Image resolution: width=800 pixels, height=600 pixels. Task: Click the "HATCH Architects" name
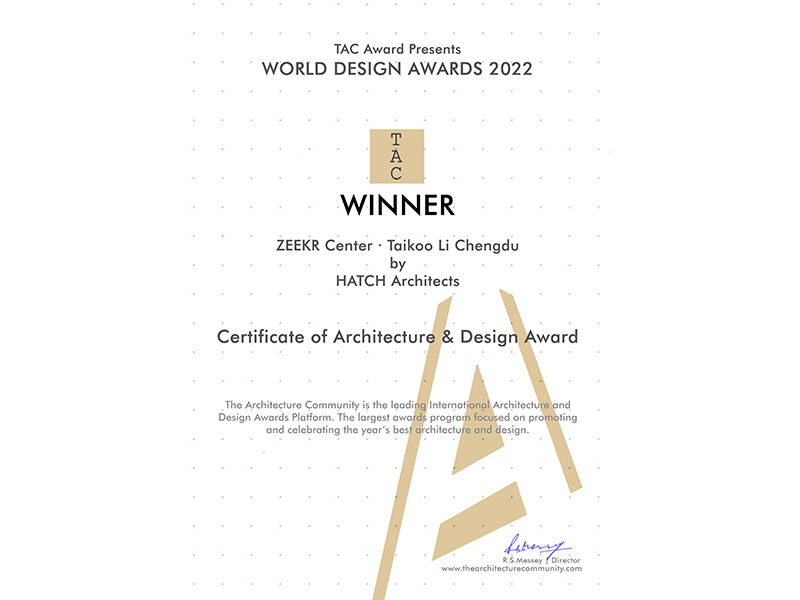[x=397, y=281]
